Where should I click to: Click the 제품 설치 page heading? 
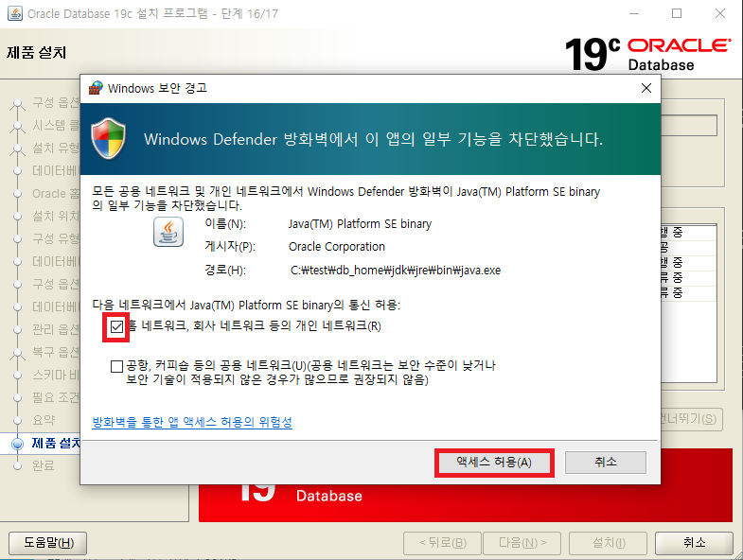(37, 52)
